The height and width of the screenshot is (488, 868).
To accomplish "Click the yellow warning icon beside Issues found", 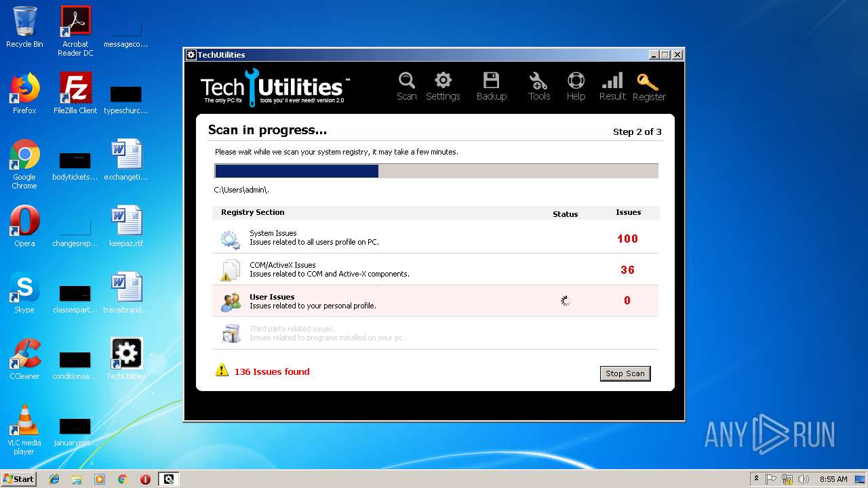I will [222, 370].
